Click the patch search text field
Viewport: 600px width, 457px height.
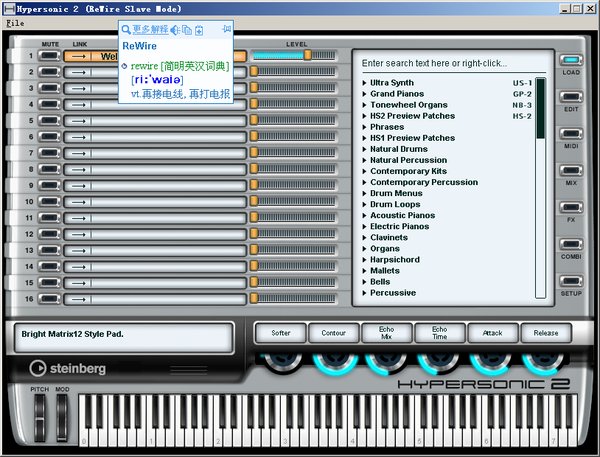[450, 62]
